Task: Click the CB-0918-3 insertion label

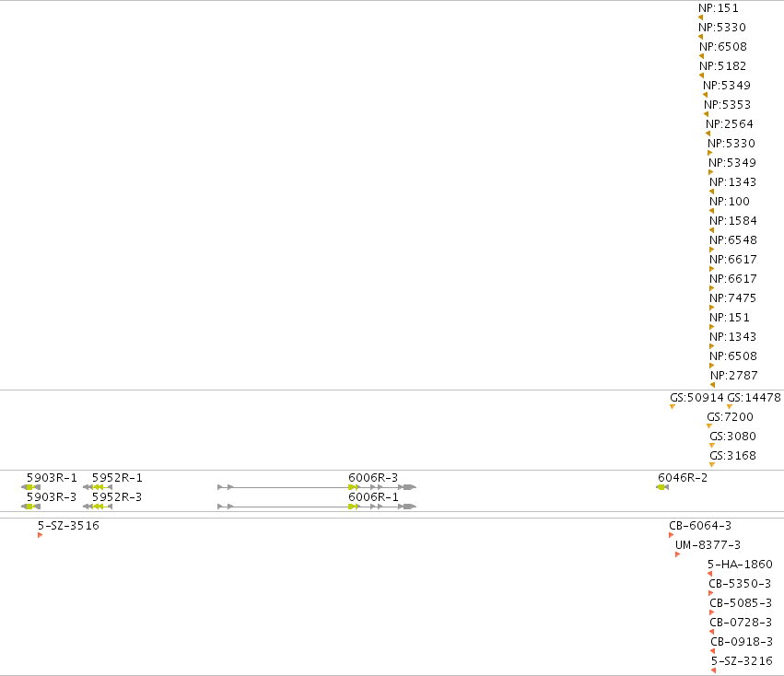Action: tap(742, 642)
